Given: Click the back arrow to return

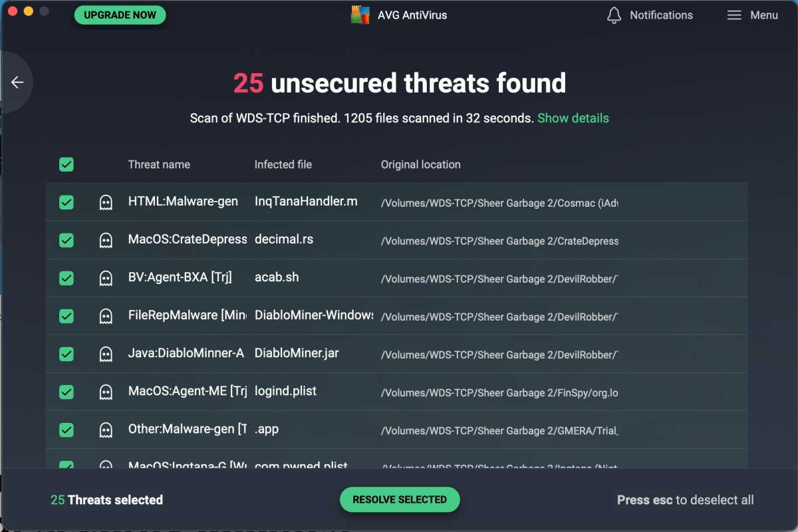Looking at the screenshot, I should pyautogui.click(x=16, y=81).
